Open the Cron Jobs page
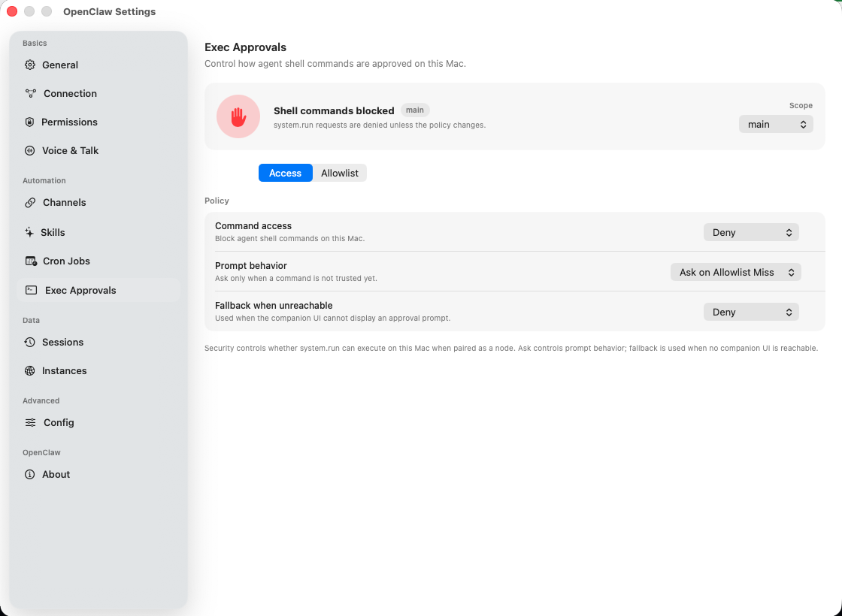The height and width of the screenshot is (616, 842). pyautogui.click(x=98, y=261)
